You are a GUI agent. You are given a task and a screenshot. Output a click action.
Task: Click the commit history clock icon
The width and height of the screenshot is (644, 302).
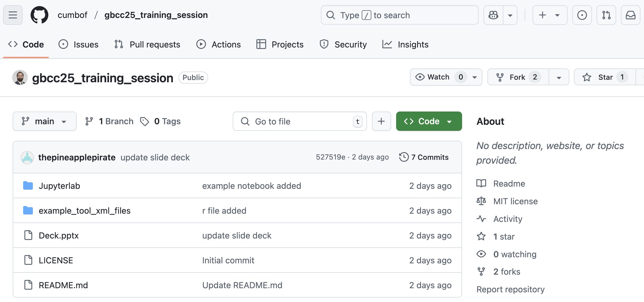click(x=404, y=157)
